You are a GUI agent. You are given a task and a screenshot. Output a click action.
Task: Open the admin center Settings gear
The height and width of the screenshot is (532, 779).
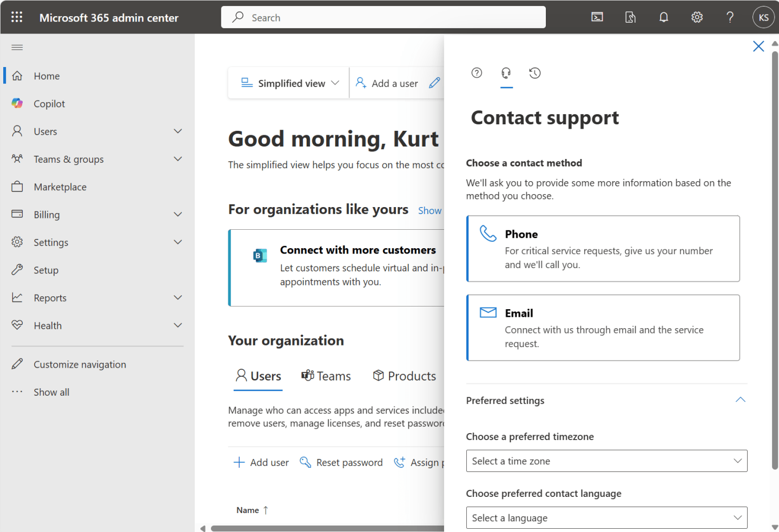[696, 17]
